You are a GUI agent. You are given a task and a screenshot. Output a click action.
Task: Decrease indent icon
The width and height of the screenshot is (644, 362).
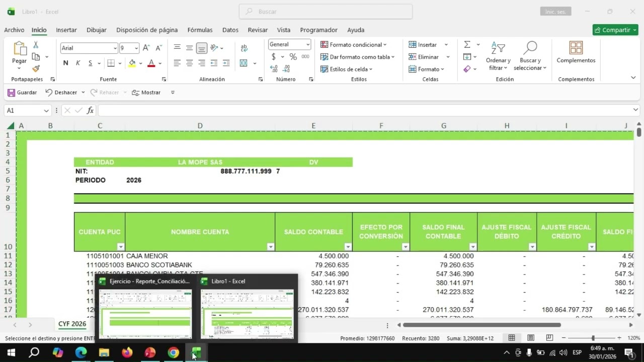214,63
